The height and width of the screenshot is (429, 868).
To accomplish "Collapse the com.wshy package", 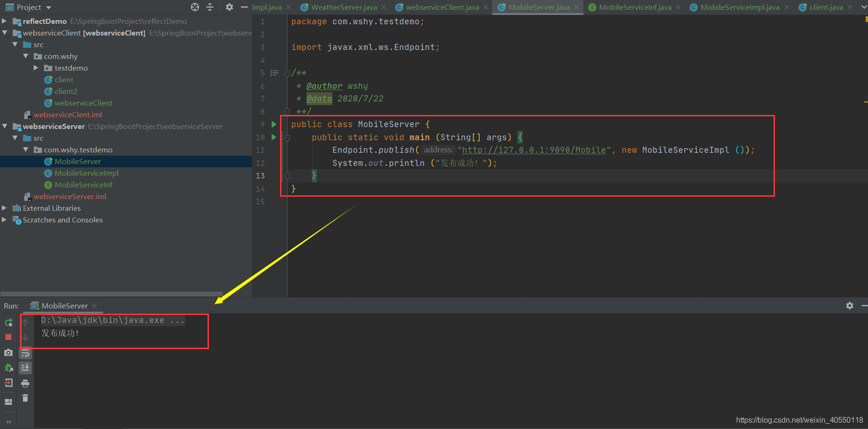I will [26, 56].
